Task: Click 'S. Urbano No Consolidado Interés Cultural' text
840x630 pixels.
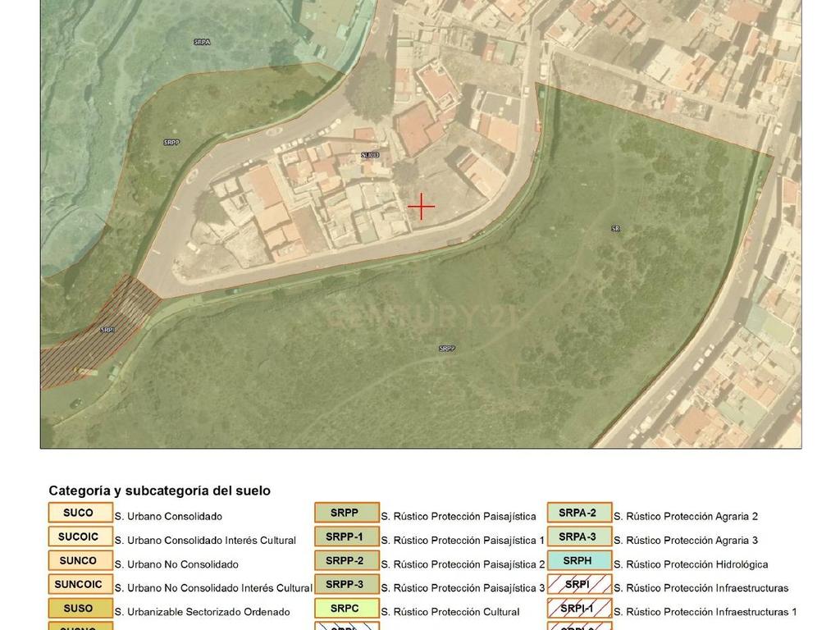Action: [x=213, y=588]
